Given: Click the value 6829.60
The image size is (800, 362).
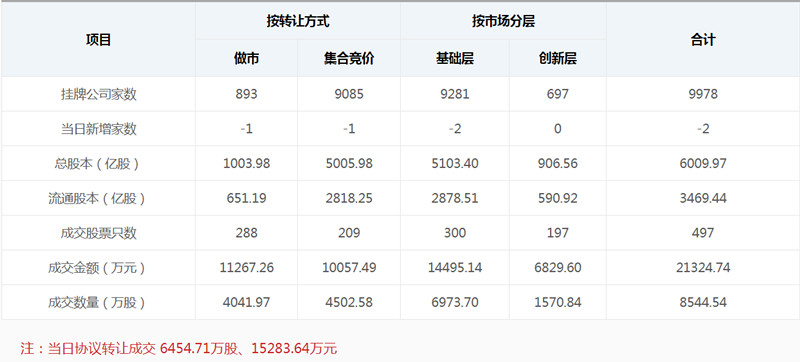Looking at the screenshot, I should 558,268.
